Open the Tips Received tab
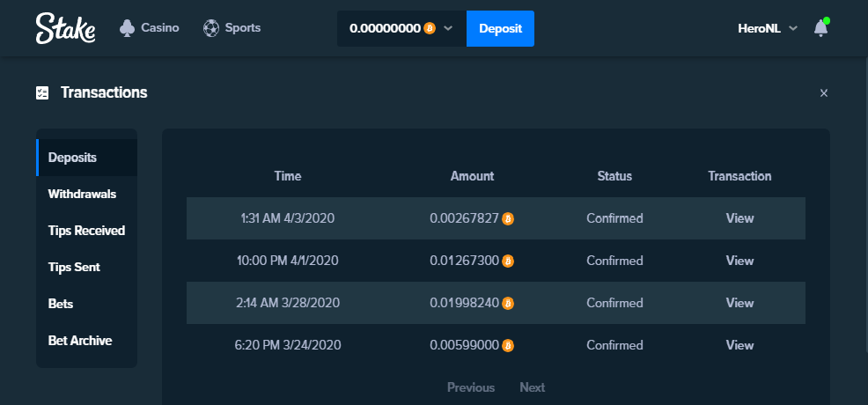Screen dimensions: 868x405 click(87, 231)
